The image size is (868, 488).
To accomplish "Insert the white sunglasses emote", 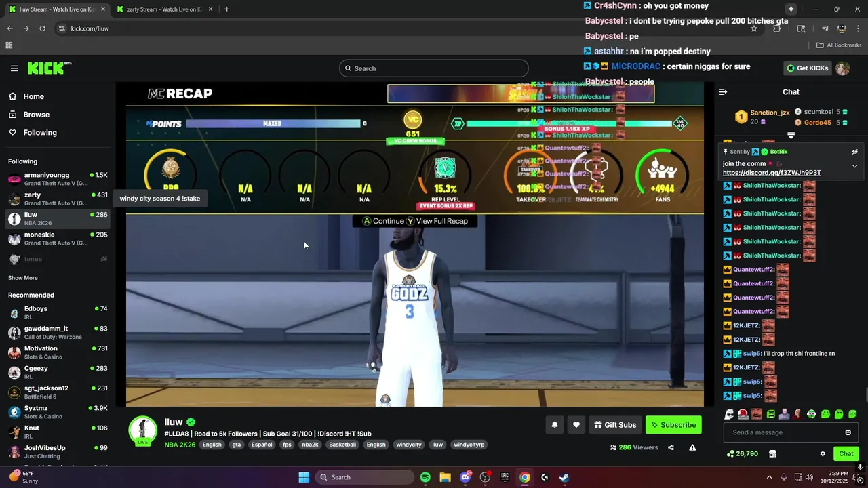I will 729,414.
